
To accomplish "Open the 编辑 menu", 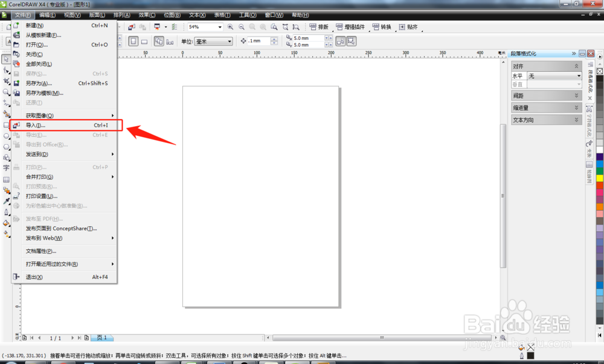I will pyautogui.click(x=47, y=15).
